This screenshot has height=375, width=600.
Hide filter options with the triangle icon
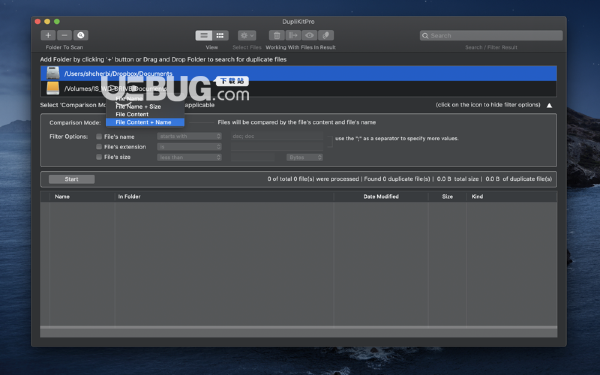(549, 105)
